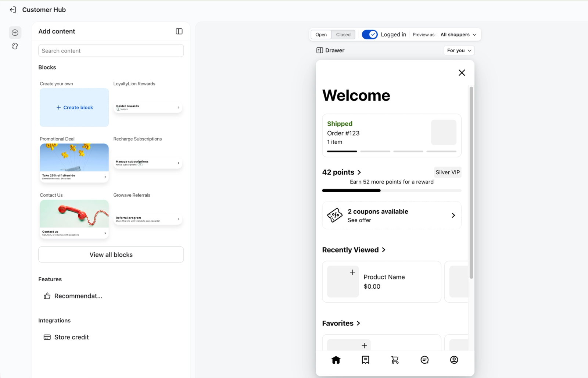Click the Product Name text in Recently Viewed
Image resolution: width=588 pixels, height=378 pixels.
point(384,277)
